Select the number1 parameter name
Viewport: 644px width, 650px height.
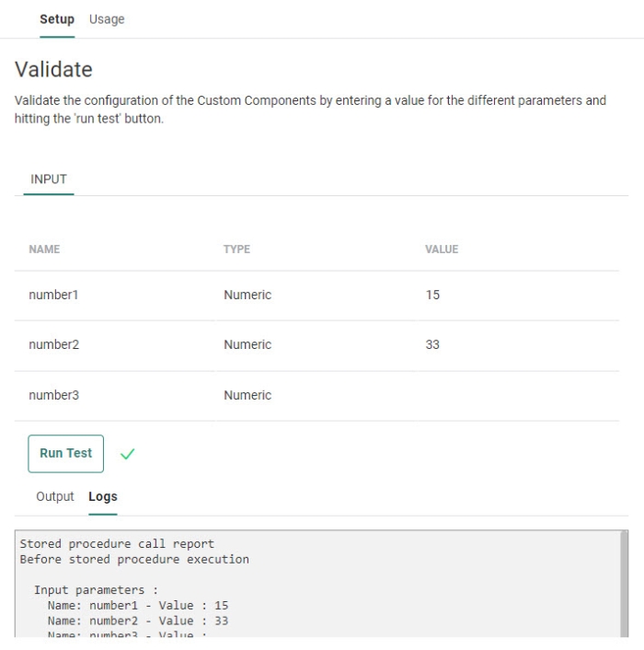[54, 296]
